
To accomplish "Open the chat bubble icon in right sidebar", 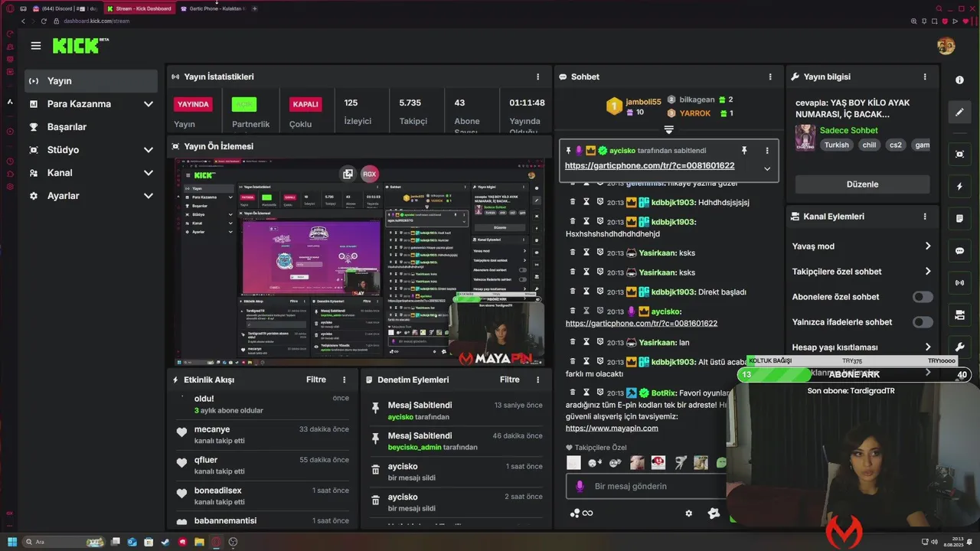I will pos(960,251).
